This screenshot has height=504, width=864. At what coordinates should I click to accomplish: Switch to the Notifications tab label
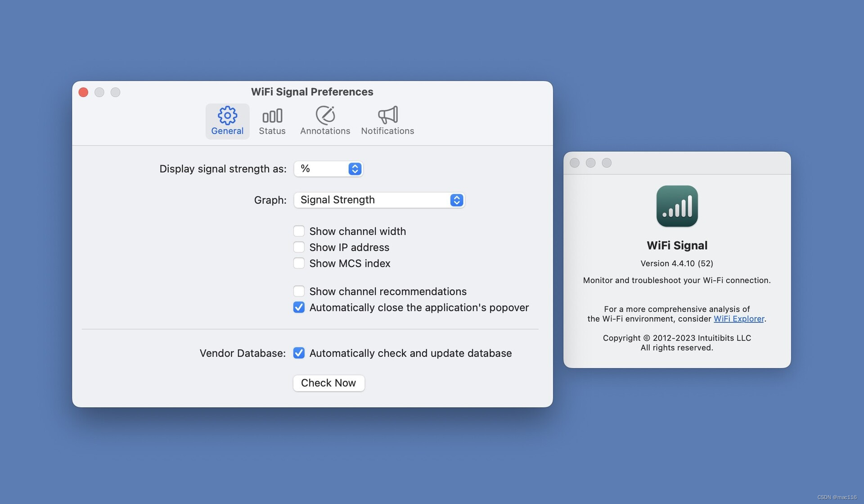tap(387, 131)
